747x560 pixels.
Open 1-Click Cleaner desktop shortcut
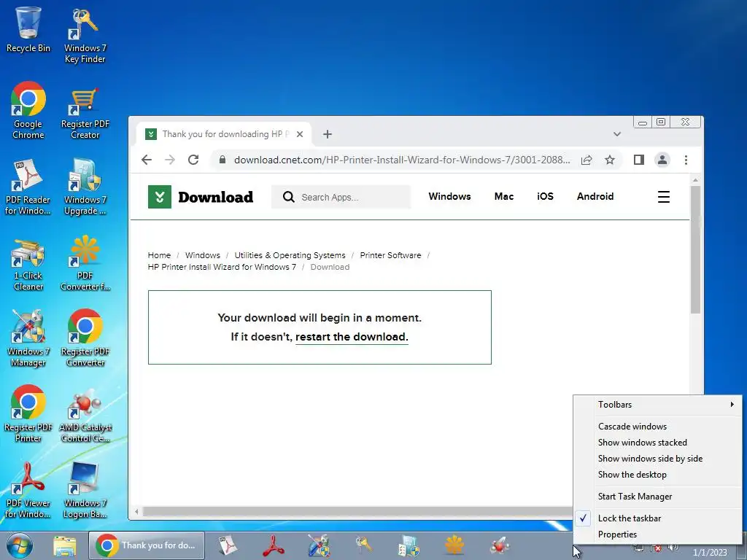coord(28,265)
